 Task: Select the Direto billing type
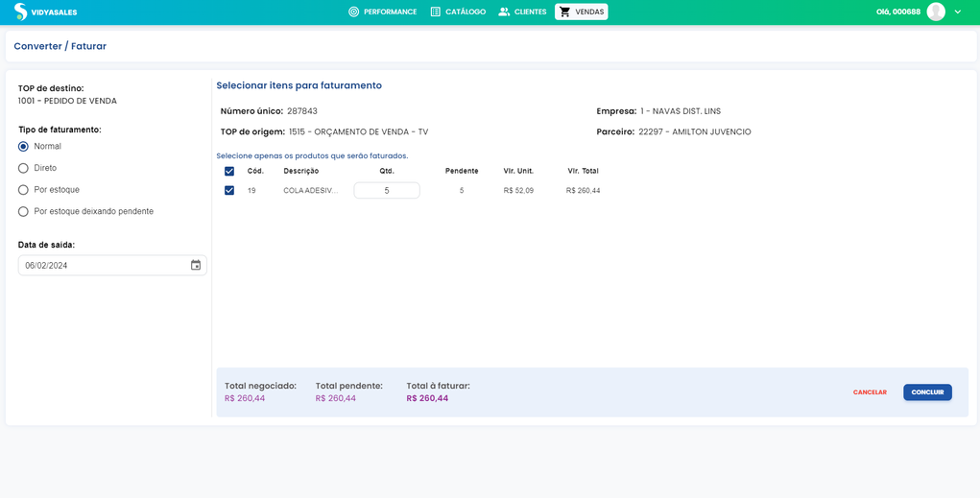click(x=24, y=168)
